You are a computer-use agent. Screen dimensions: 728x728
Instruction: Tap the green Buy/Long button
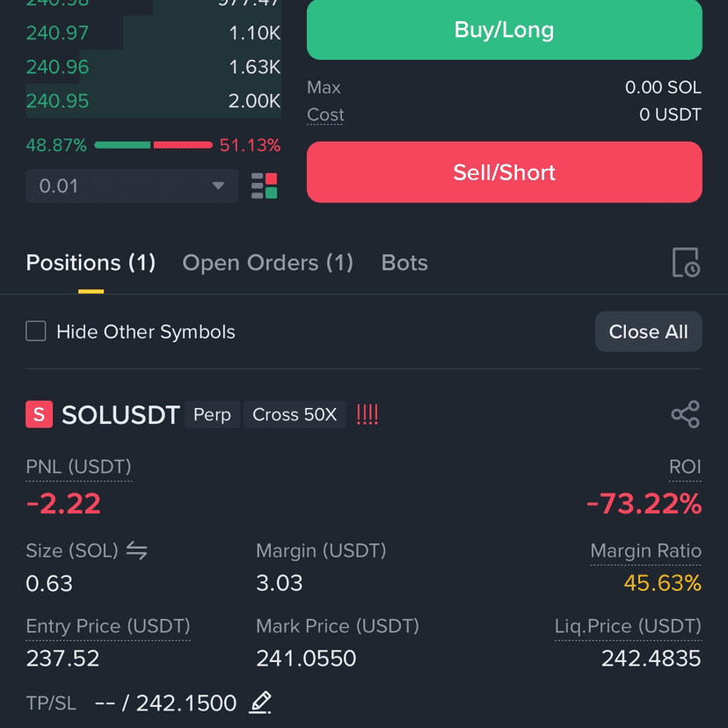click(x=504, y=30)
